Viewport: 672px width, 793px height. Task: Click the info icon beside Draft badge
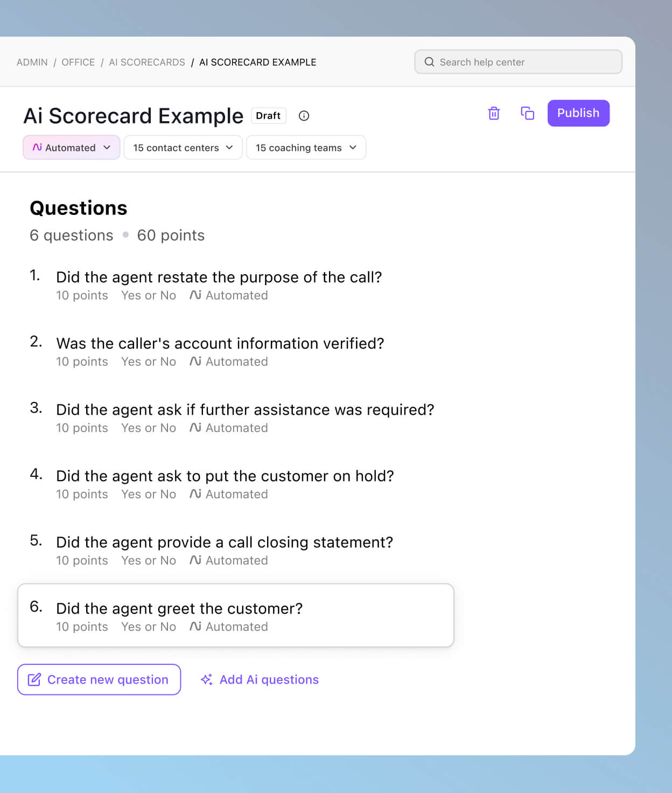tap(304, 116)
